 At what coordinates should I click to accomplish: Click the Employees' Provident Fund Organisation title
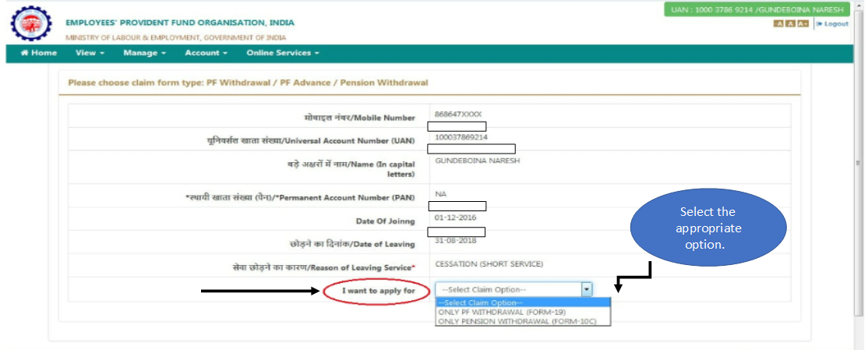point(180,23)
